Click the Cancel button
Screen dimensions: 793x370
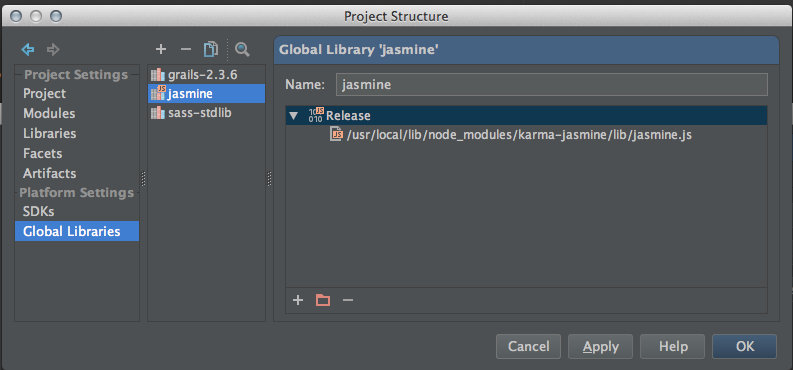tap(528, 346)
